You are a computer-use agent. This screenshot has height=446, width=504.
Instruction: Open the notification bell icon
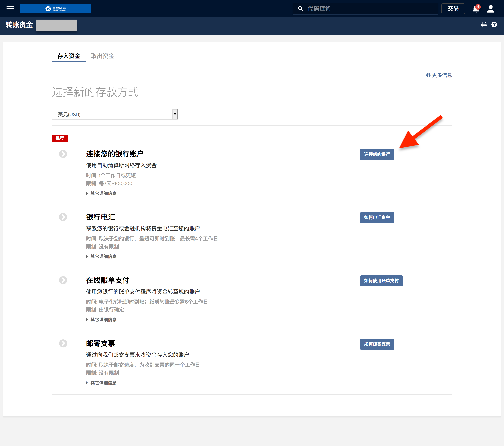coord(476,9)
